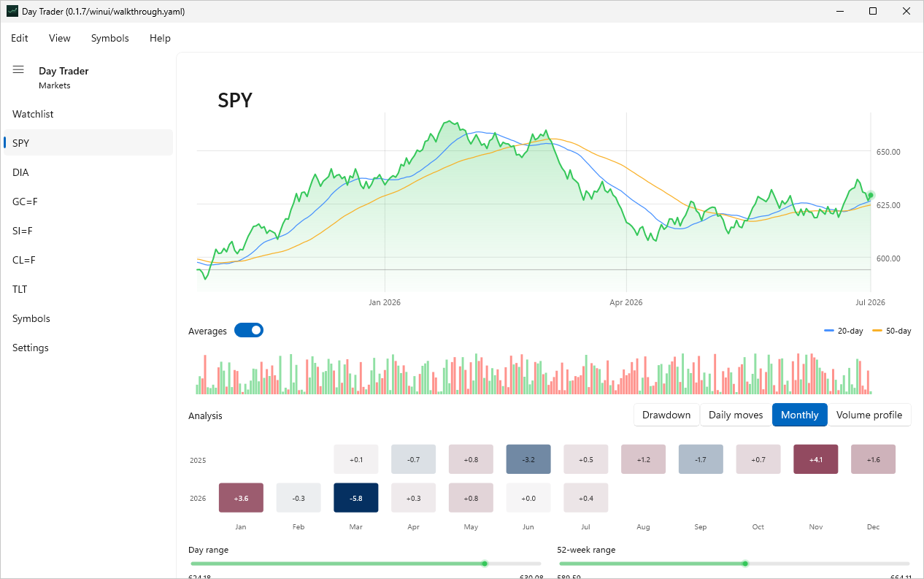Switch to the Volume profile tab

point(869,415)
